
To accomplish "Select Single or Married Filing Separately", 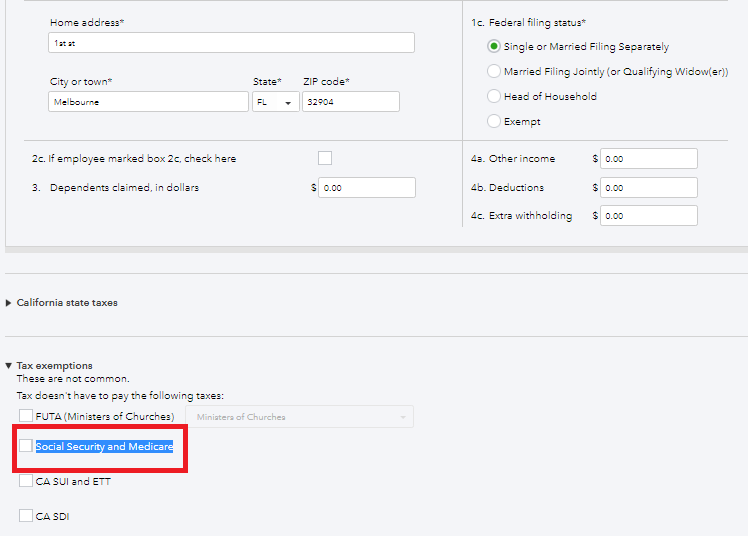I will coord(494,47).
